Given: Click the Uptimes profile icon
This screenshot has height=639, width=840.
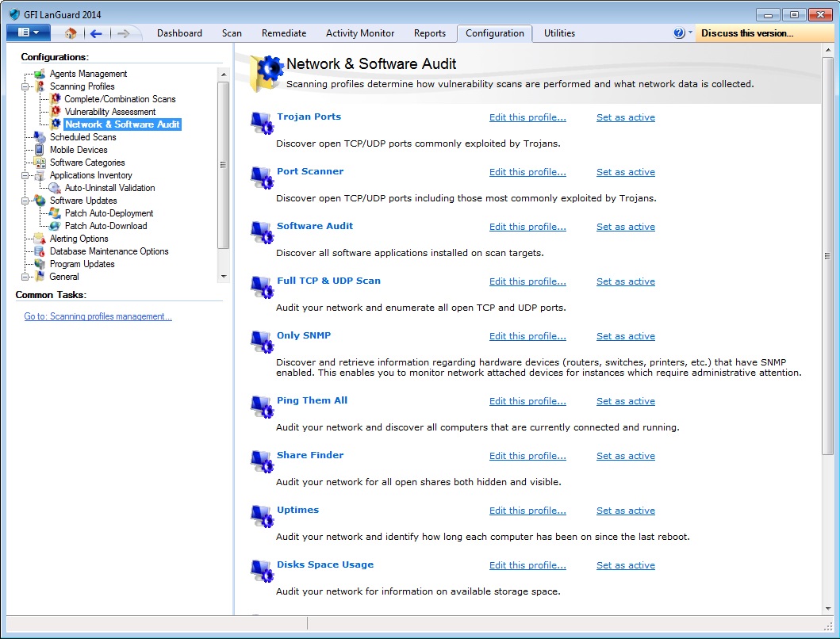Looking at the screenshot, I should [263, 517].
